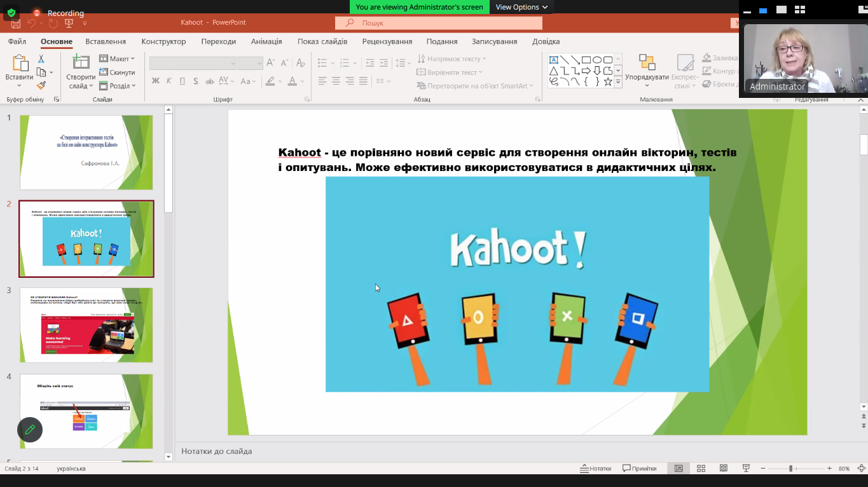
Task: Click the Save icon in quick access toolbar
Action: (16, 23)
